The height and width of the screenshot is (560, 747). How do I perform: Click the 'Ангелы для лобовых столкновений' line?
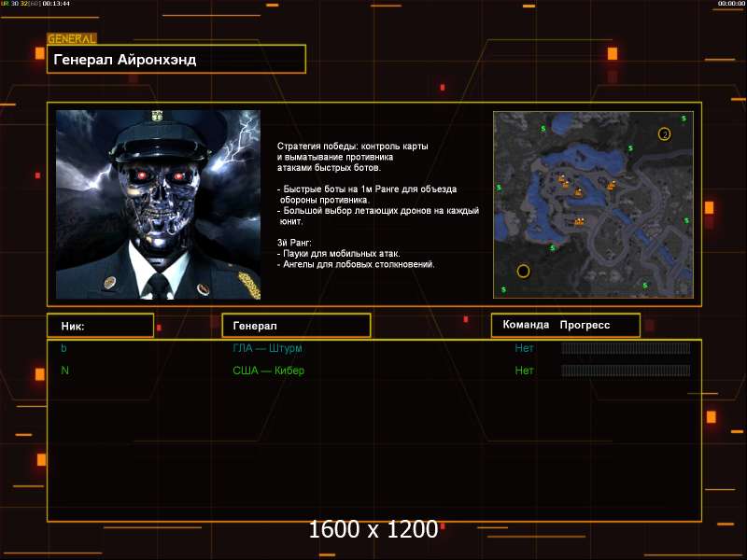pos(356,264)
